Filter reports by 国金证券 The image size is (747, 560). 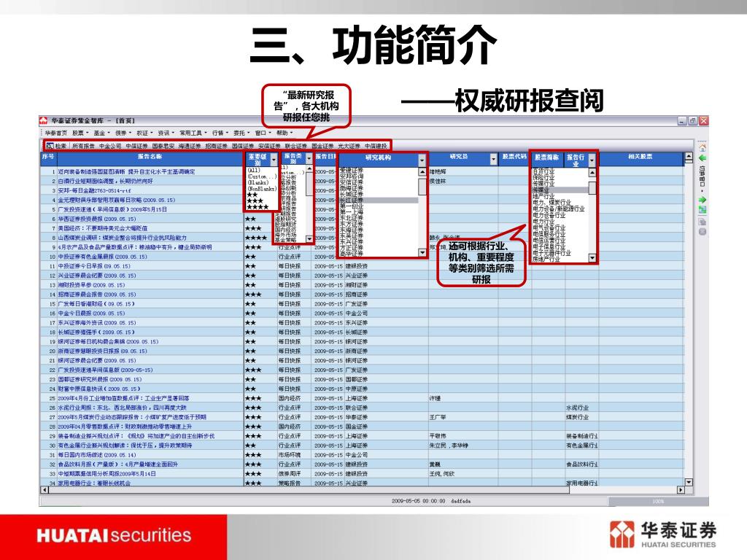click(322, 146)
